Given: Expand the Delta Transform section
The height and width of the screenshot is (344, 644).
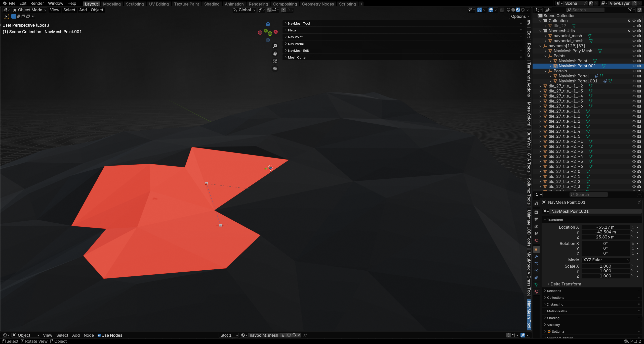Looking at the screenshot, I should [x=566, y=284].
